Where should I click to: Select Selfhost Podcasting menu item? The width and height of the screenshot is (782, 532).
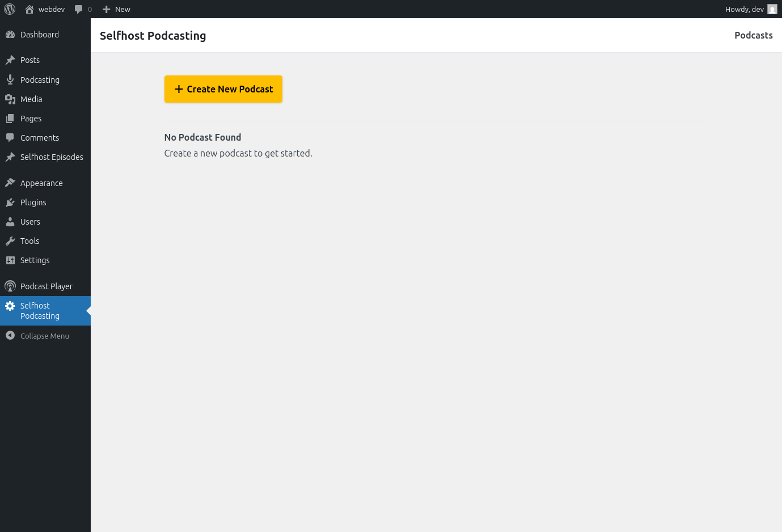[45, 311]
